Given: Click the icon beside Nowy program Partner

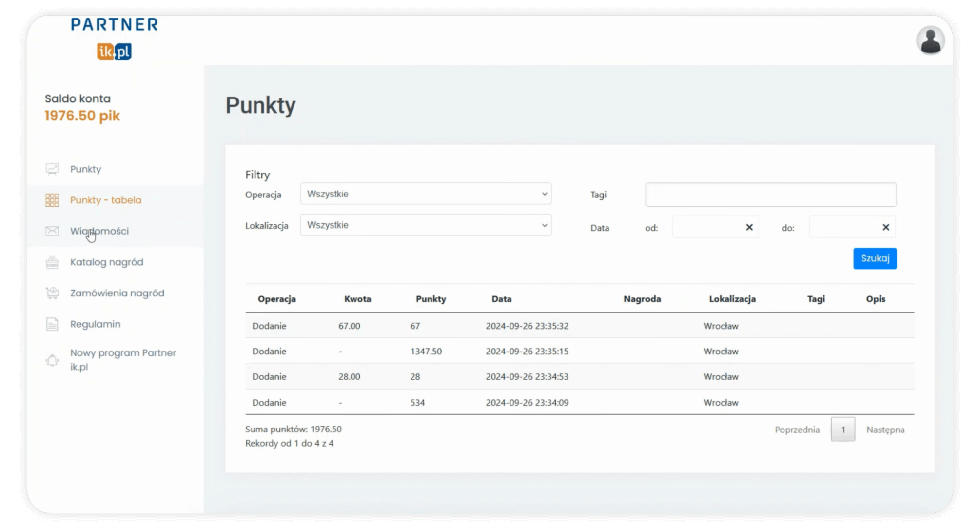Looking at the screenshot, I should click(52, 360).
